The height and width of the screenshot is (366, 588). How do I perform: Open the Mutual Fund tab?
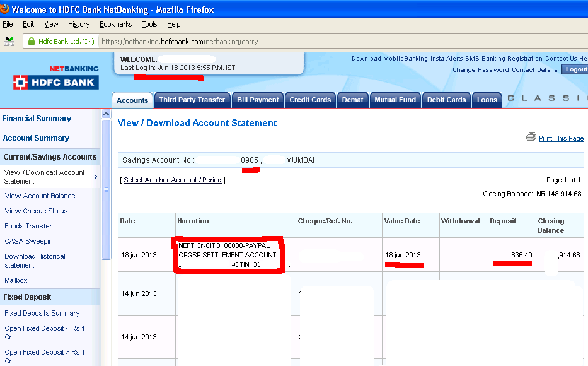point(395,100)
